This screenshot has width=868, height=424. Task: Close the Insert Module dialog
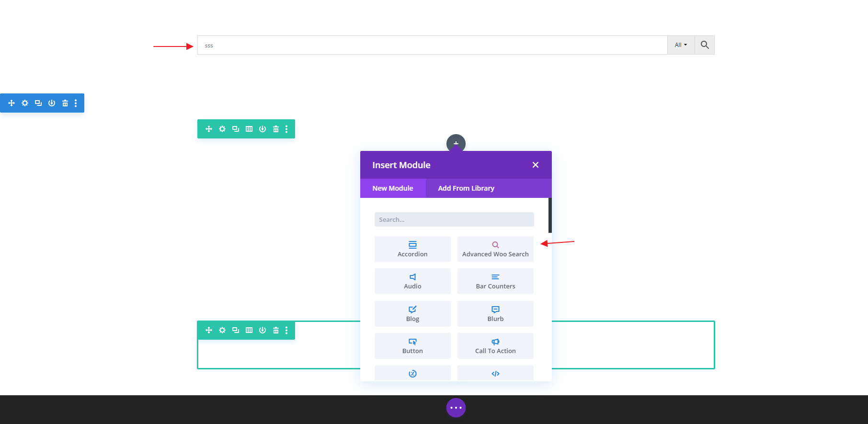click(536, 165)
